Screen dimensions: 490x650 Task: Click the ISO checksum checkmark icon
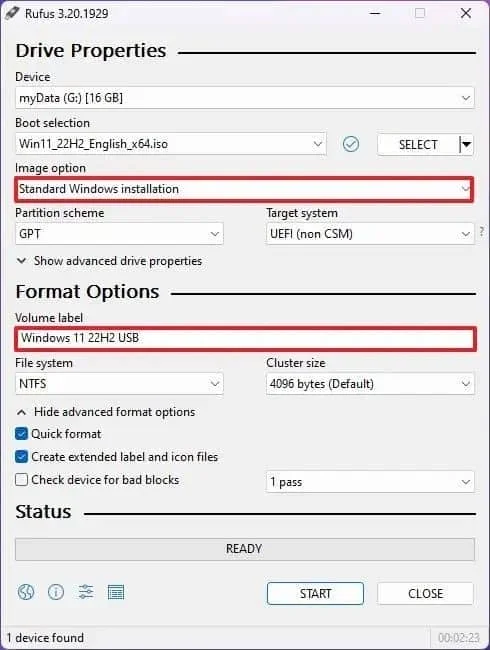(x=351, y=144)
